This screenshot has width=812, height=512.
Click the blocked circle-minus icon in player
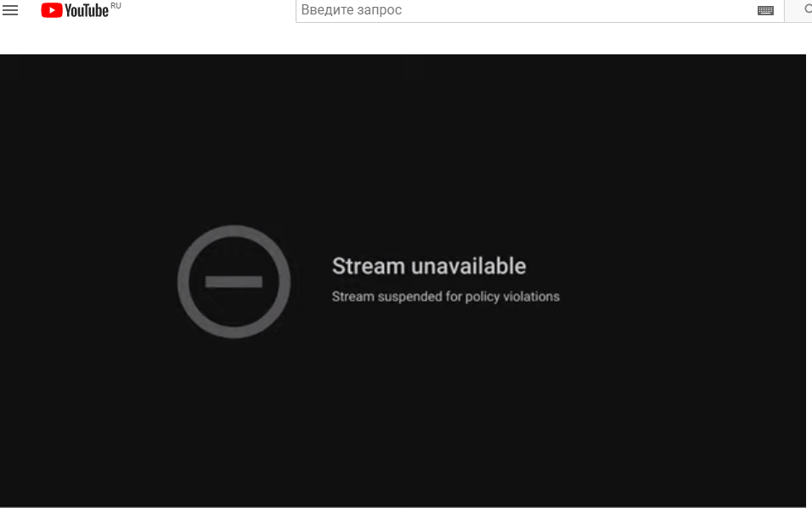pyautogui.click(x=234, y=282)
